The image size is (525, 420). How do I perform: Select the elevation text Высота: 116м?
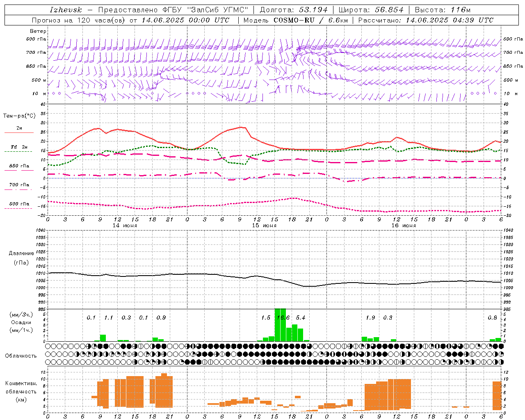(x=443, y=10)
